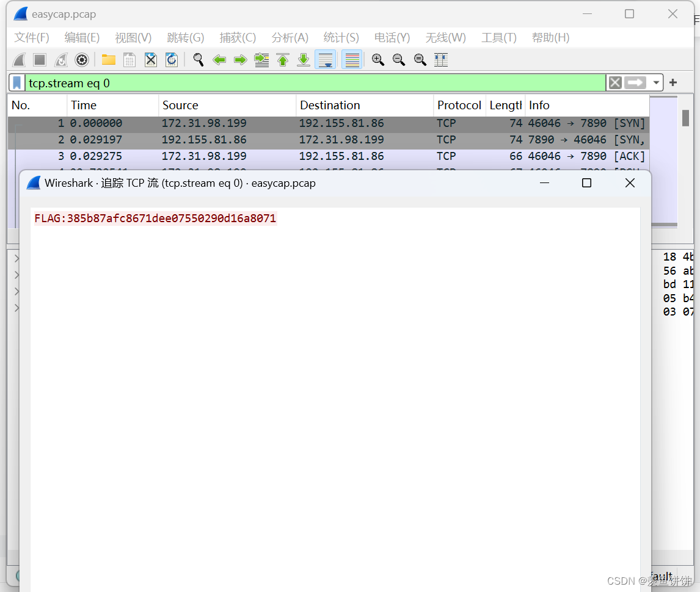Reload this capture file
The image size is (700, 592).
(171, 60)
